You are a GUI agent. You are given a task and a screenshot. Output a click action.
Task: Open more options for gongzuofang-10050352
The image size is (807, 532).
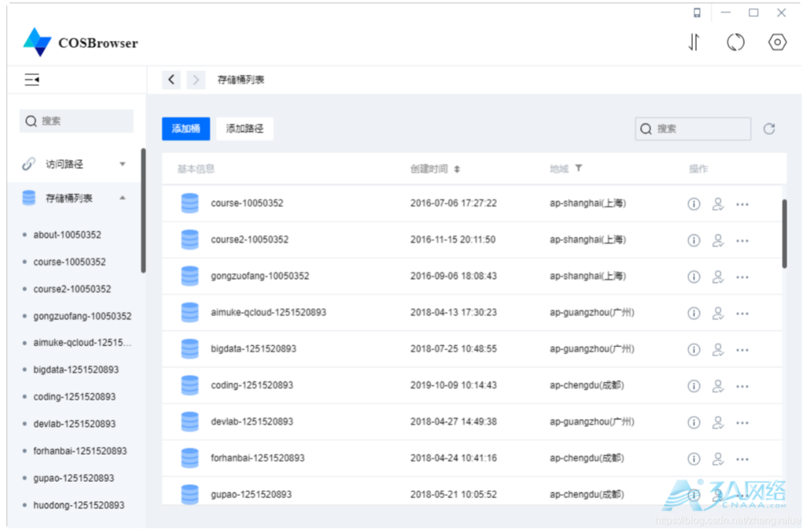point(742,277)
